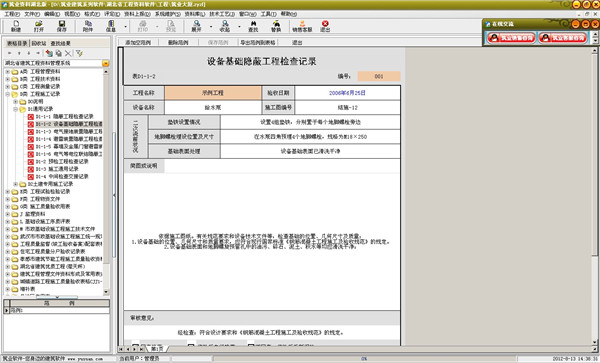Click the 查找 (Find) binoculars icon
Viewport: 600px width, 363px height.
[x=253, y=26]
